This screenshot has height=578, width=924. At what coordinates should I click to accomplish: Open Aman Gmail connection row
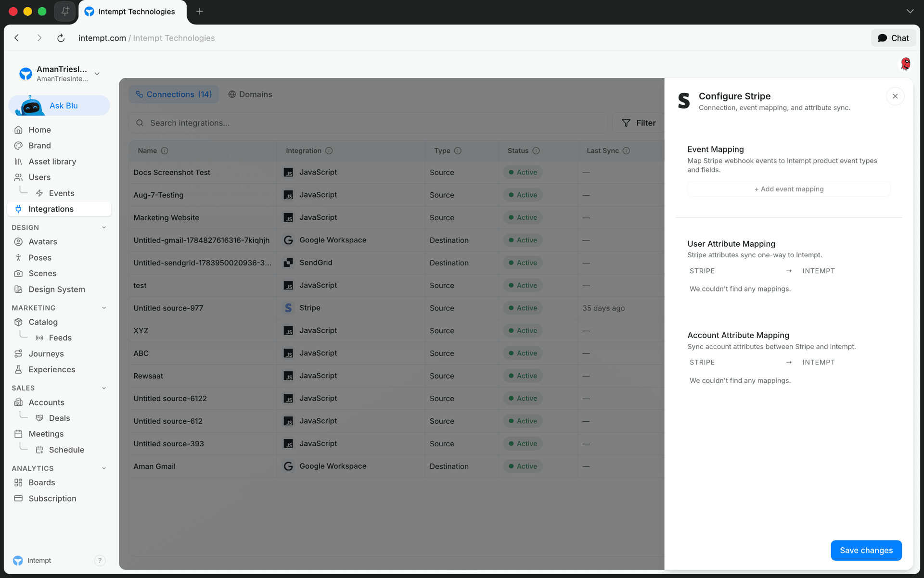click(397, 466)
